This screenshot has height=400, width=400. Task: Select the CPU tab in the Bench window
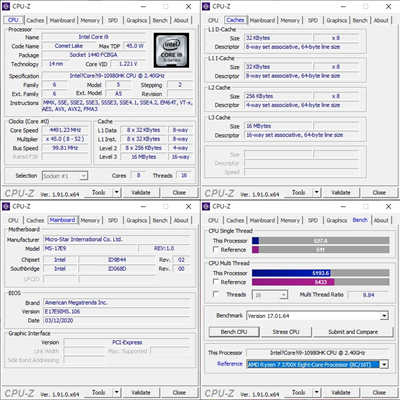tap(213, 220)
